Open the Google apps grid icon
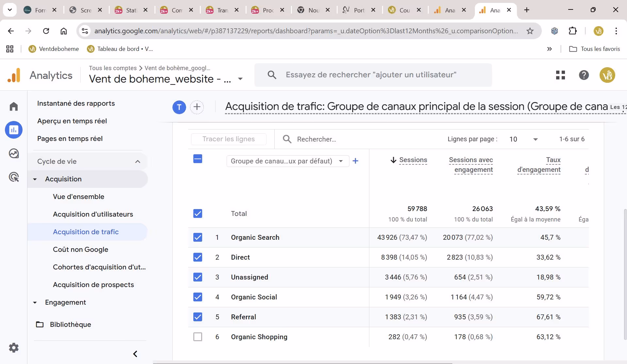 click(560, 75)
